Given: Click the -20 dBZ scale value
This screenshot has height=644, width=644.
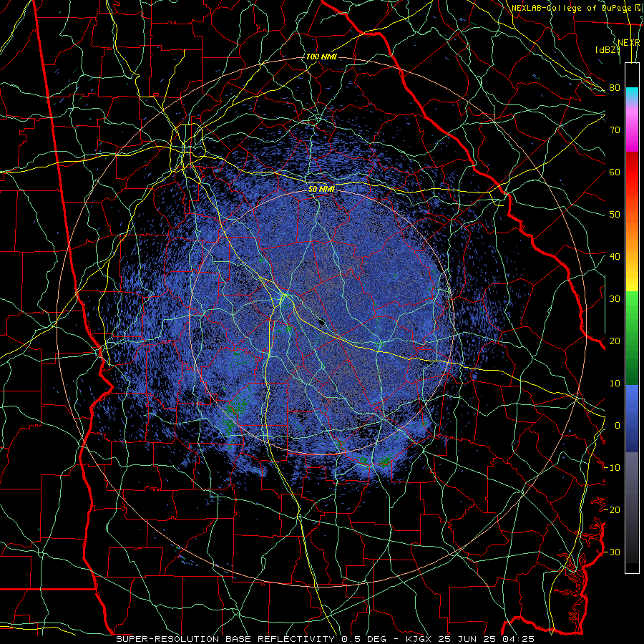Looking at the screenshot, I should click(x=612, y=509).
